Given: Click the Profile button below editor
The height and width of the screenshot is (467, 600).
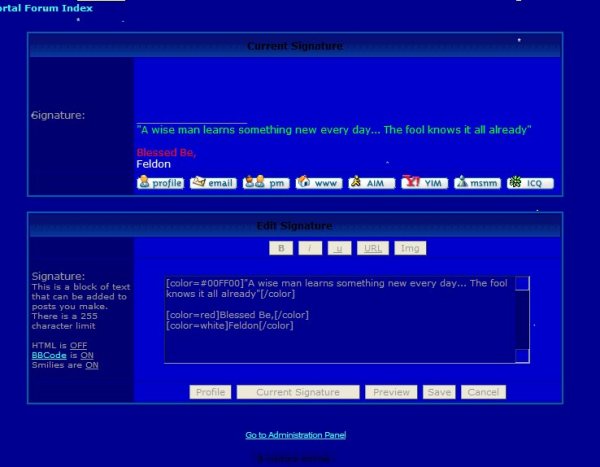Looking at the screenshot, I should [210, 392].
